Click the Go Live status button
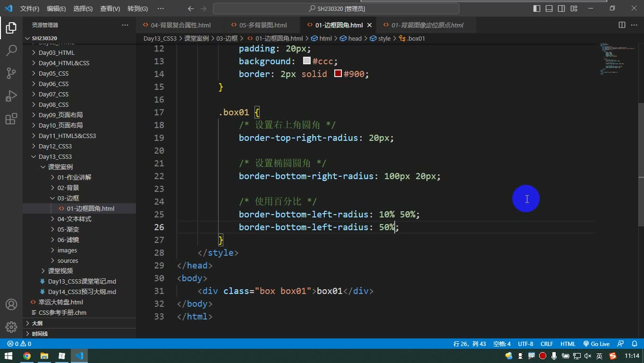 pyautogui.click(x=596, y=344)
